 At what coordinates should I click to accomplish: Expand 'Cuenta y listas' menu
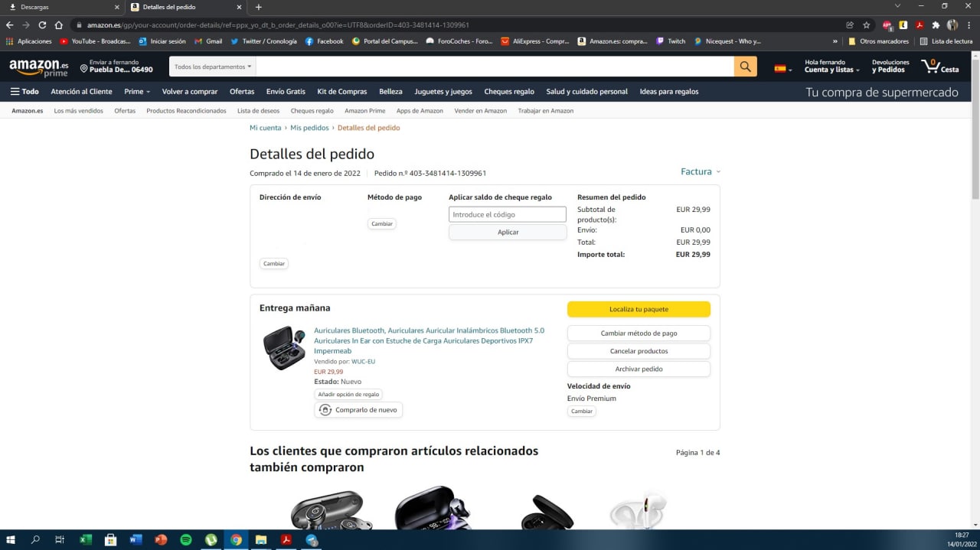click(x=831, y=70)
